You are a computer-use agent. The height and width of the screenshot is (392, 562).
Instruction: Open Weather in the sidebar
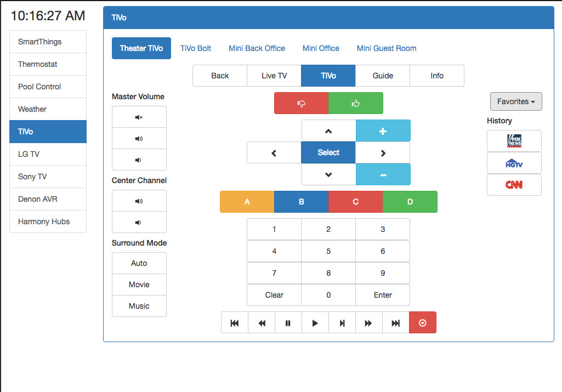(x=48, y=109)
